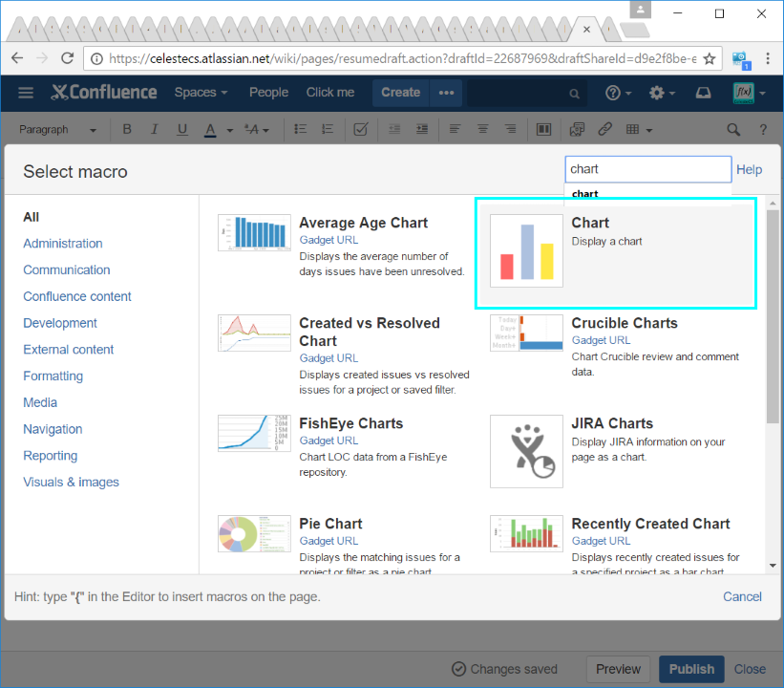Open find and replace magnifier in editor toolbar

coord(733,130)
